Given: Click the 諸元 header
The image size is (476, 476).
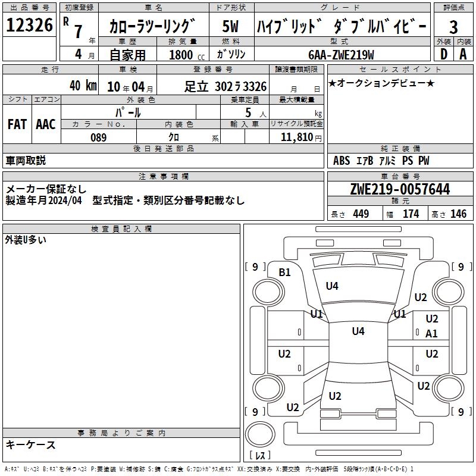Looking at the screenshot, I should pos(400,201).
